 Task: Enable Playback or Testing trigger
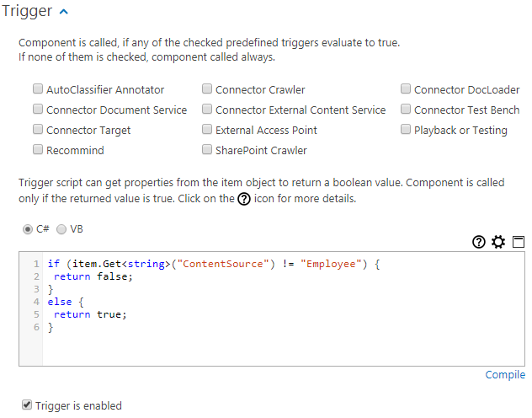406,130
